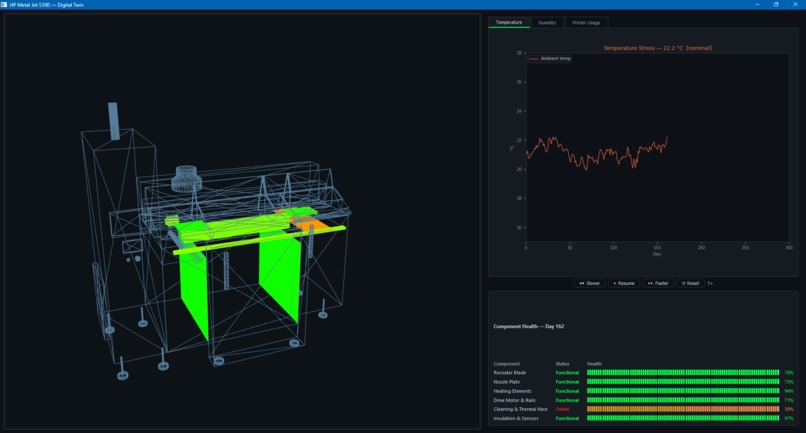
Task: Click the Nozzle Plate health bar
Action: pyautogui.click(x=683, y=382)
